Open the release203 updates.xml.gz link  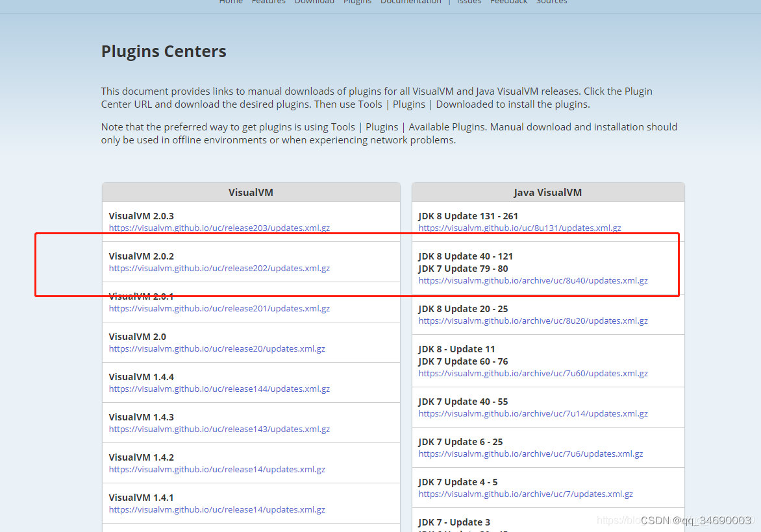point(219,228)
